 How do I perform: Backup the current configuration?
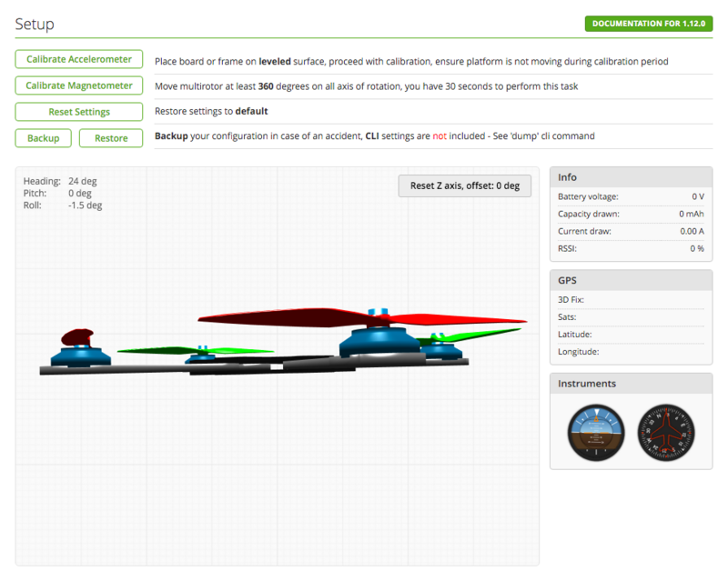click(43, 137)
